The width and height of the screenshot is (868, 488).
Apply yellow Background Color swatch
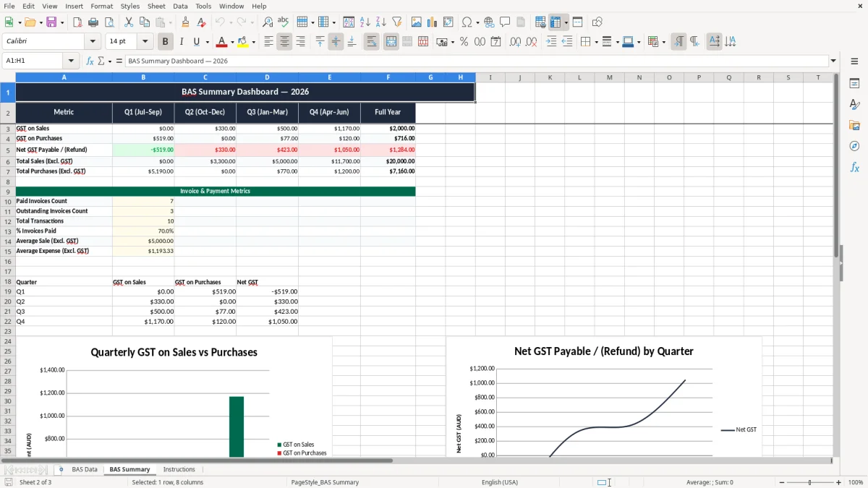pos(243,42)
